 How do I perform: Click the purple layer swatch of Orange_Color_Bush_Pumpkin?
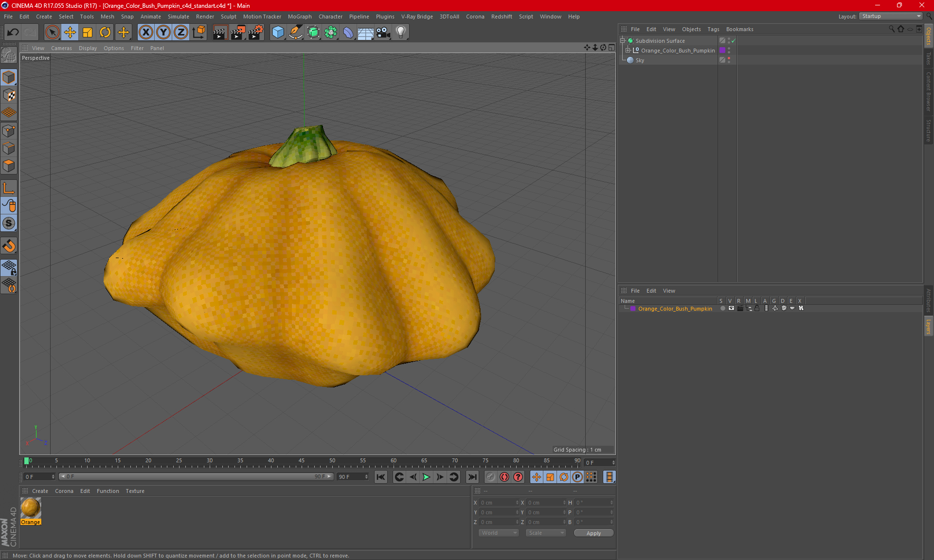(x=722, y=51)
